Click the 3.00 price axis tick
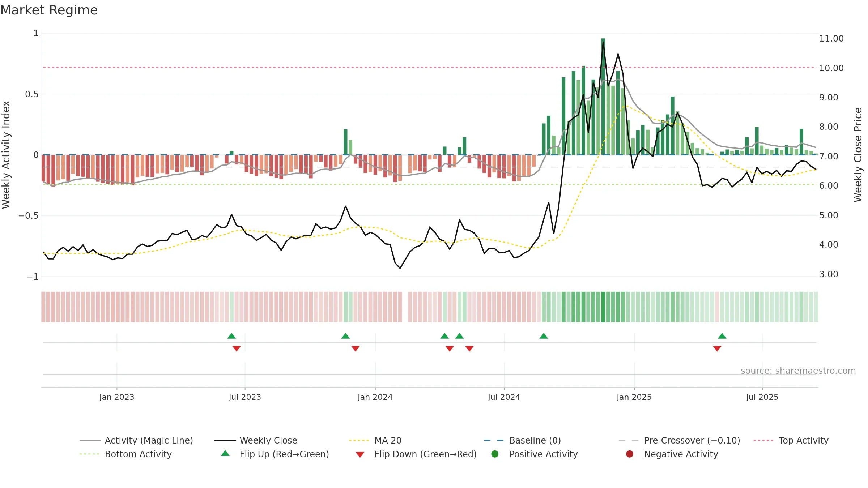The image size is (868, 488). pyautogui.click(x=829, y=274)
